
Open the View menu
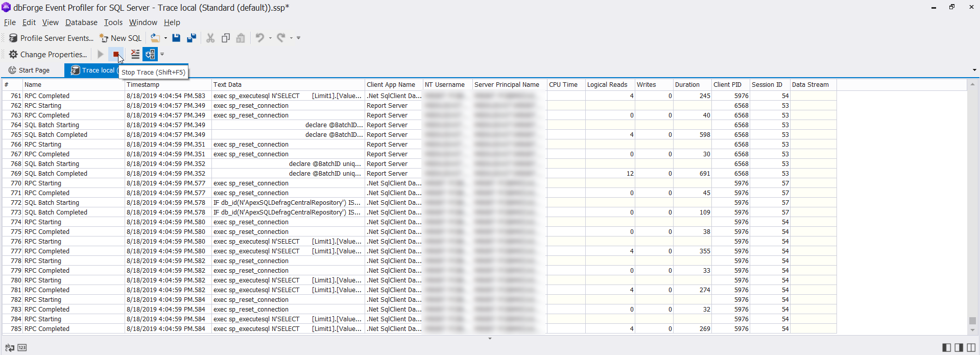tap(50, 22)
